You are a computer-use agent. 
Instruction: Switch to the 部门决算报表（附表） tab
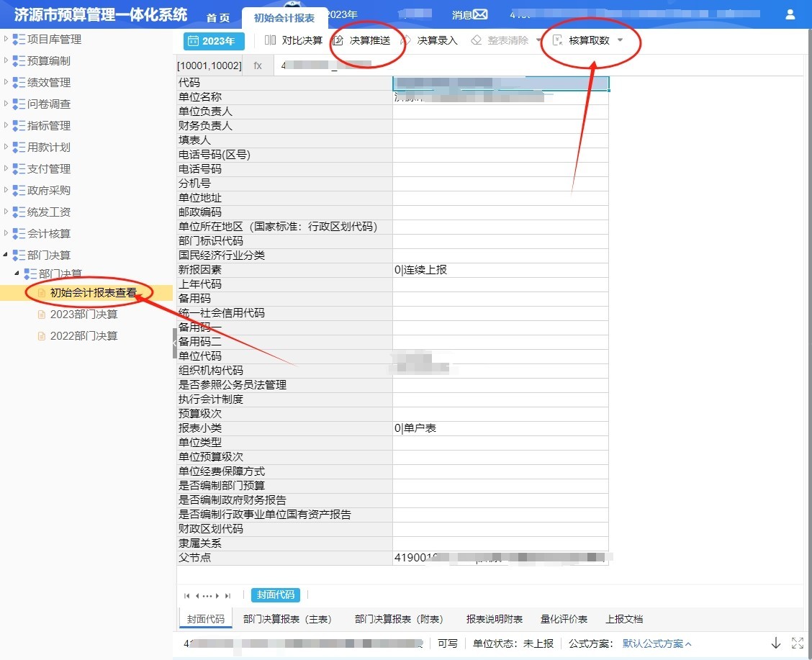pos(399,619)
